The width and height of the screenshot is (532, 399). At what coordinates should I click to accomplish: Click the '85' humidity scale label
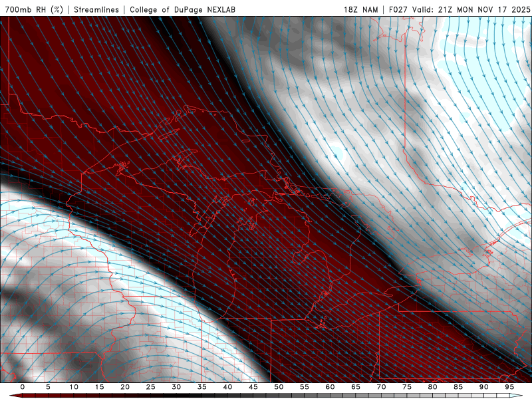(458, 387)
